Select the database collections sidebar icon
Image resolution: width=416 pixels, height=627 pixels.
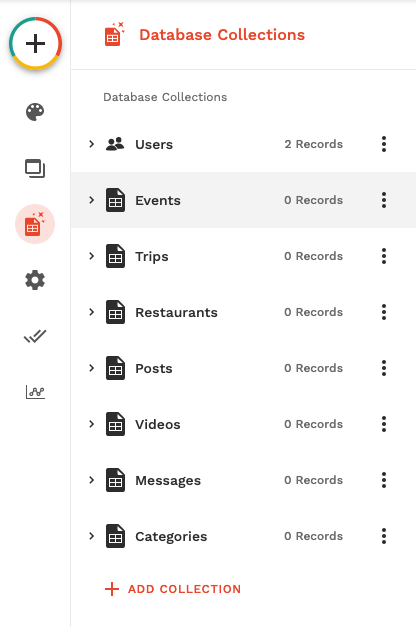click(35, 224)
